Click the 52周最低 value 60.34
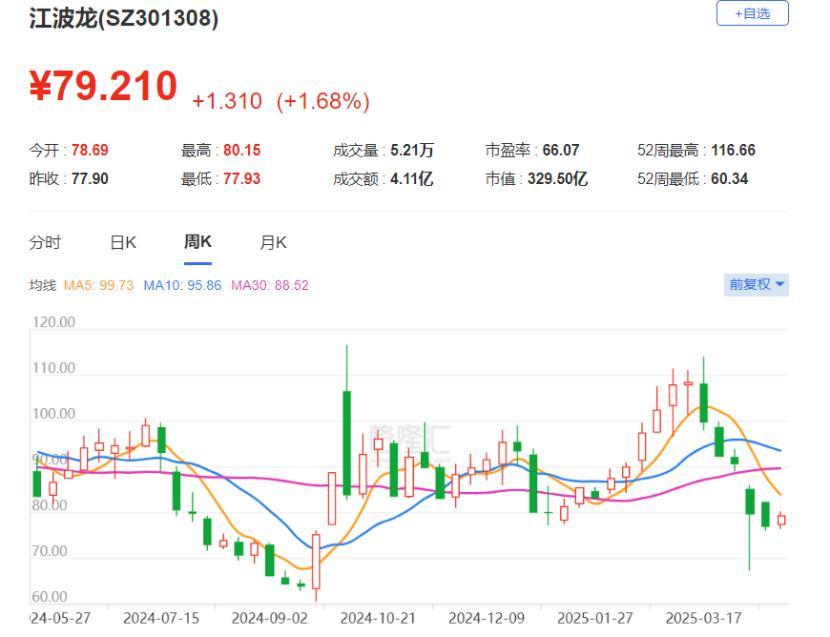This screenshot has width=830, height=637. [x=729, y=178]
